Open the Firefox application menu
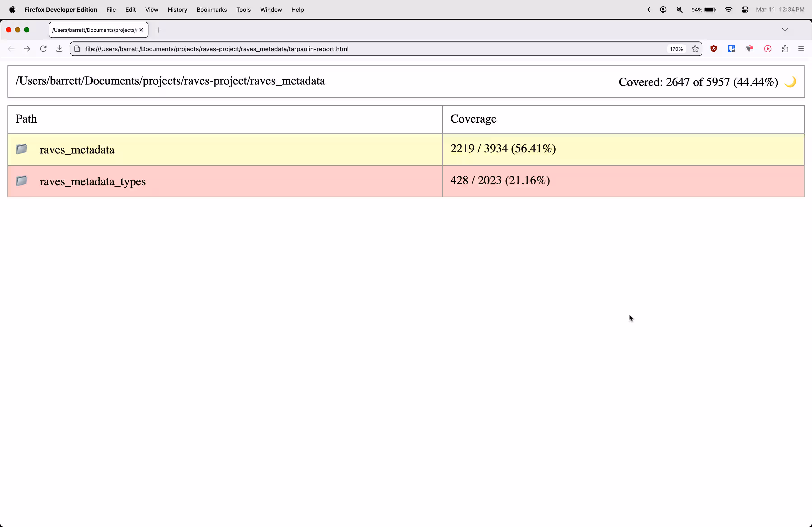The image size is (812, 527). (x=801, y=49)
